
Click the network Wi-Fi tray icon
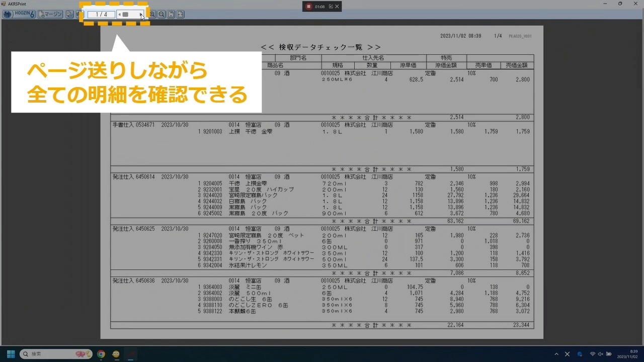click(592, 354)
